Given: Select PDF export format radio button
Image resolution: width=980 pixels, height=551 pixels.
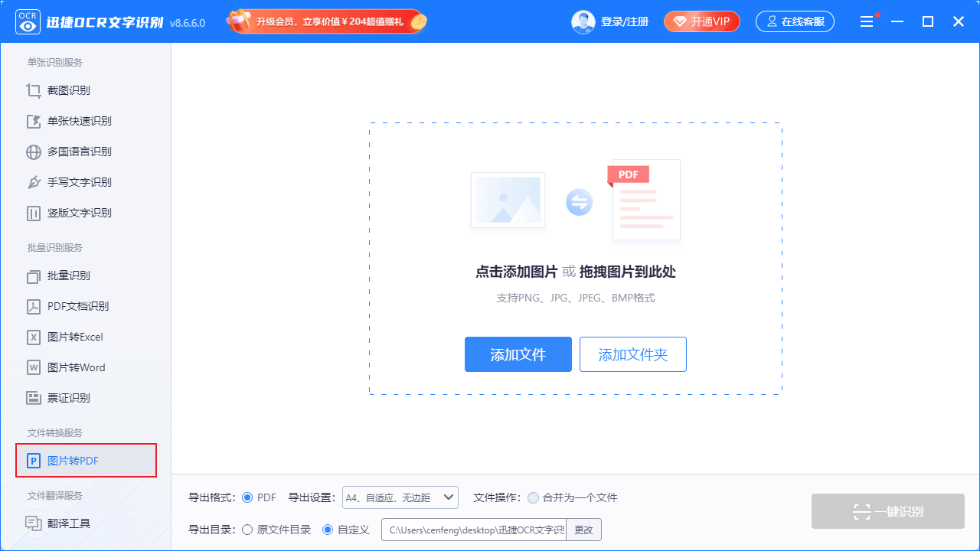Looking at the screenshot, I should pyautogui.click(x=247, y=497).
